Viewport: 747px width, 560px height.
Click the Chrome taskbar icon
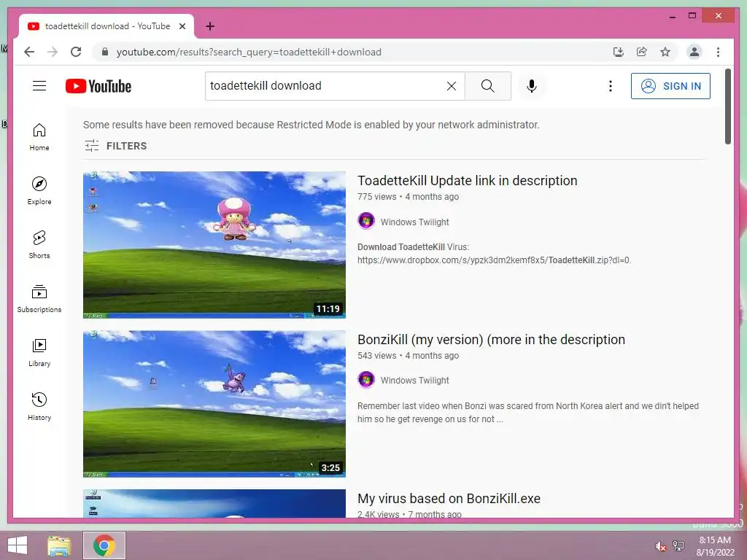[x=104, y=545]
